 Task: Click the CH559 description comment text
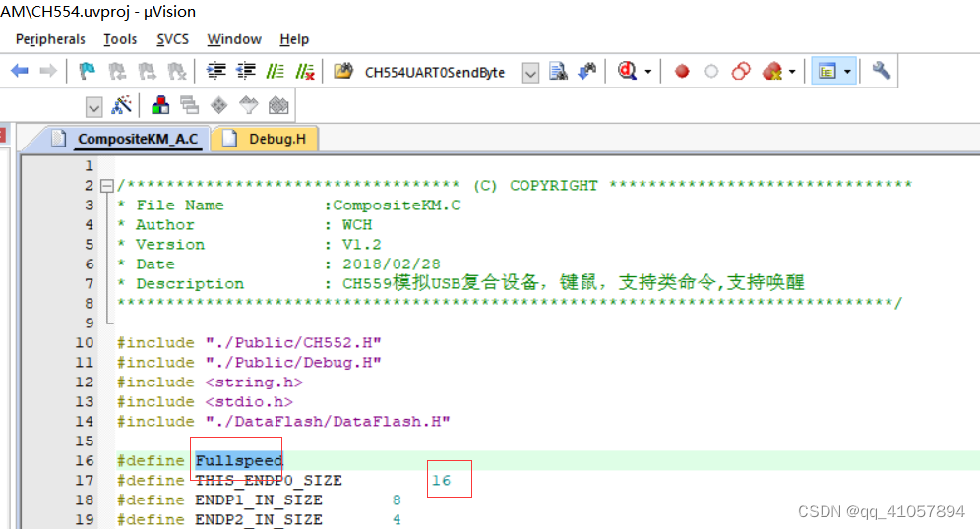click(x=573, y=283)
